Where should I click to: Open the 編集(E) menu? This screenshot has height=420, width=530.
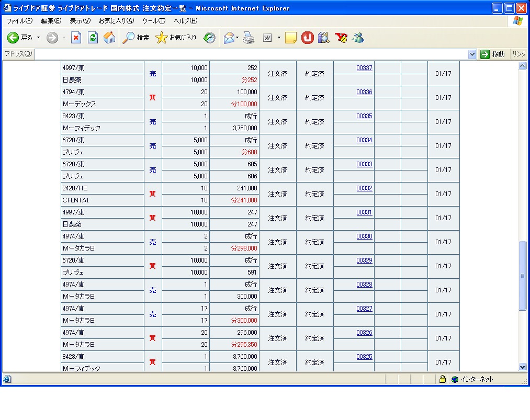coord(51,21)
